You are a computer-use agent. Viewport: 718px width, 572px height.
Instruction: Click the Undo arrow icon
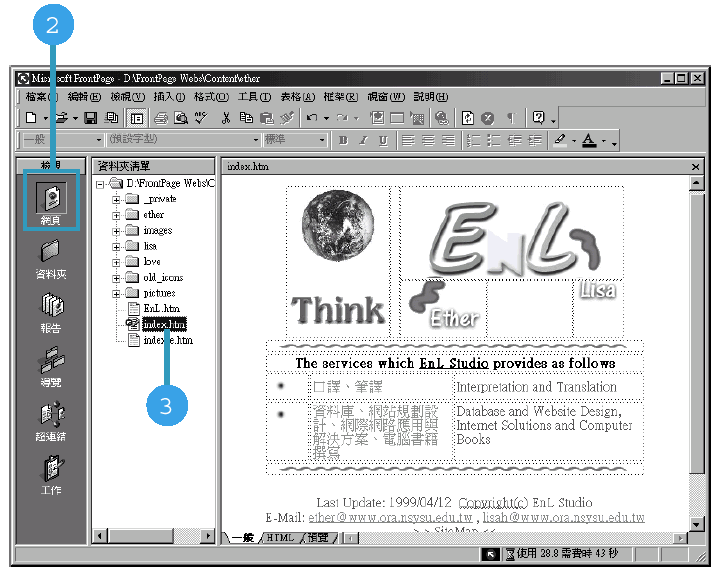312,118
